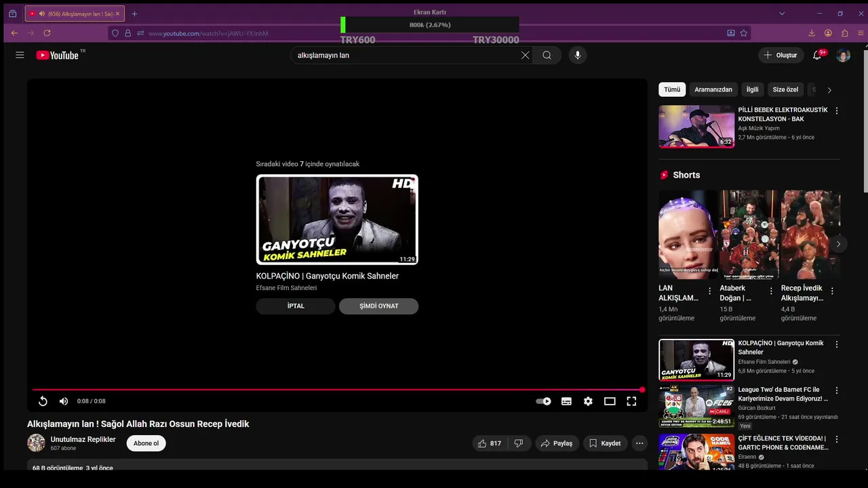Bookmark this page with star
Viewport: 868px width, 488px height.
coord(744,33)
